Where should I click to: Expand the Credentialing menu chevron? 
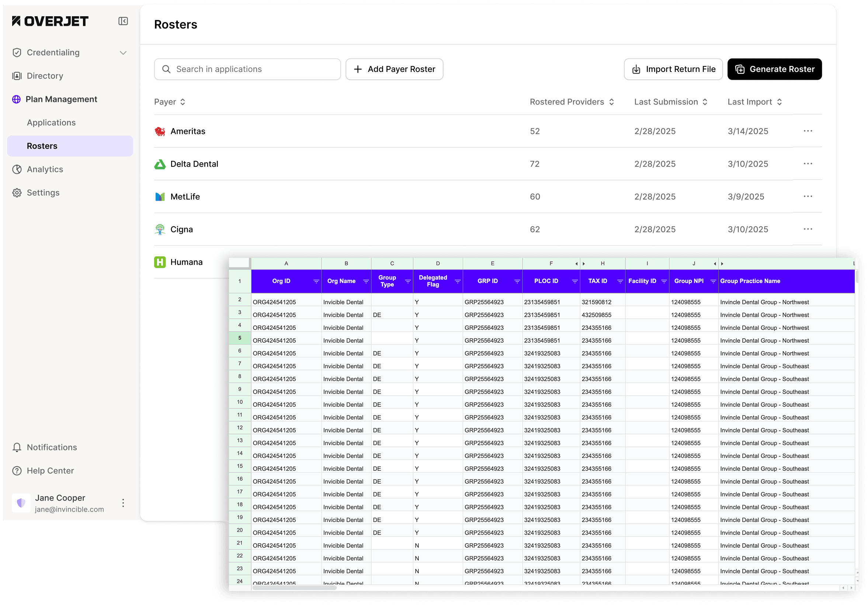pos(123,52)
